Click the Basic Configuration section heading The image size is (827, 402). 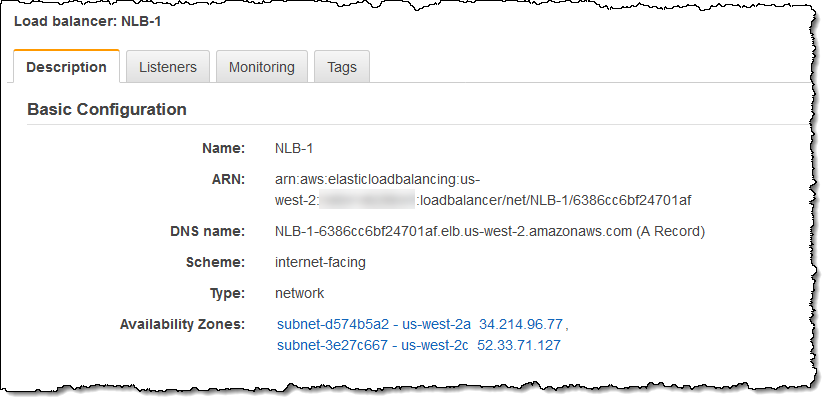pyautogui.click(x=107, y=109)
